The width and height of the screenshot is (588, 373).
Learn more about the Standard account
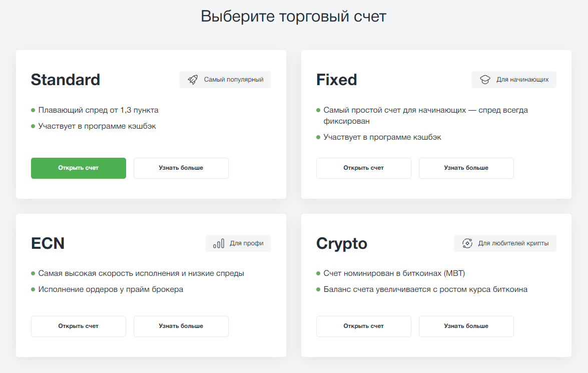[181, 168]
